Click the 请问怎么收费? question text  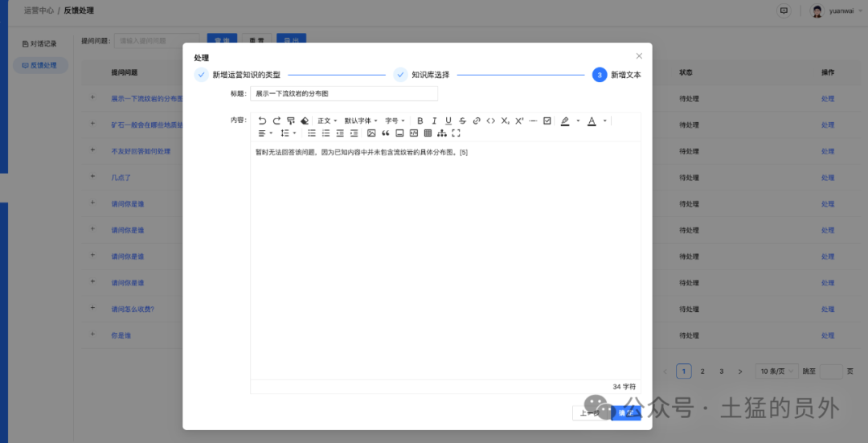pos(133,309)
